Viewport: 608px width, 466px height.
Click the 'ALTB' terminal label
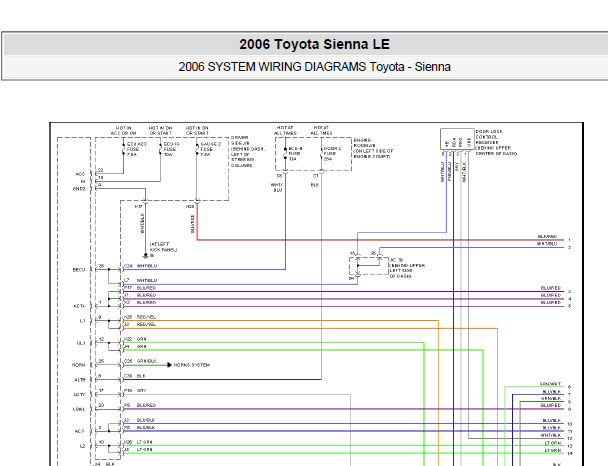tap(79, 380)
